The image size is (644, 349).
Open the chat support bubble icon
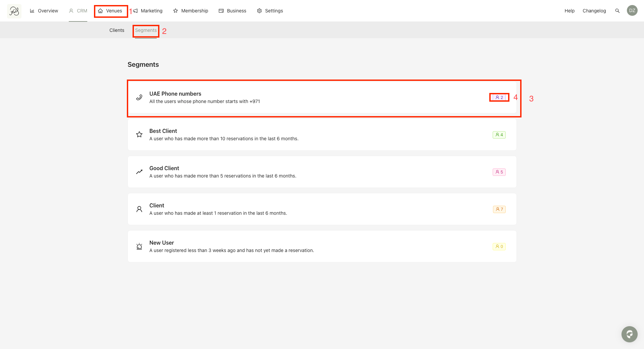629,334
